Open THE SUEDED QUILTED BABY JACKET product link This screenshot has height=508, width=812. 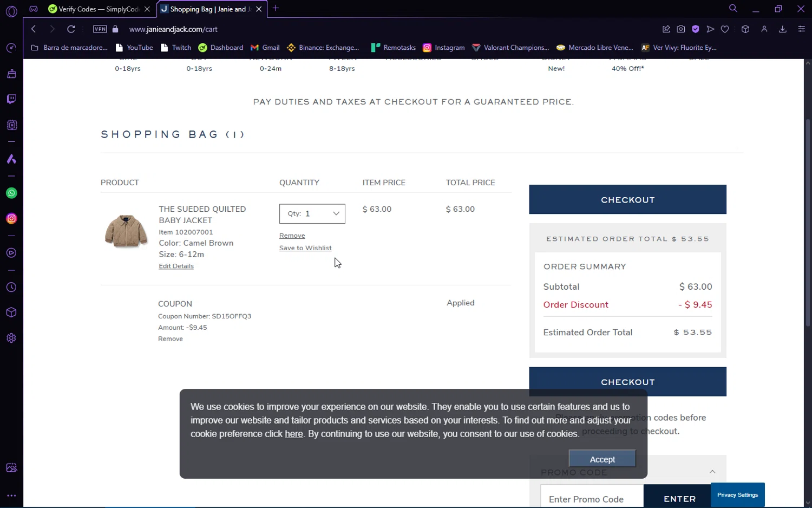[202, 214]
